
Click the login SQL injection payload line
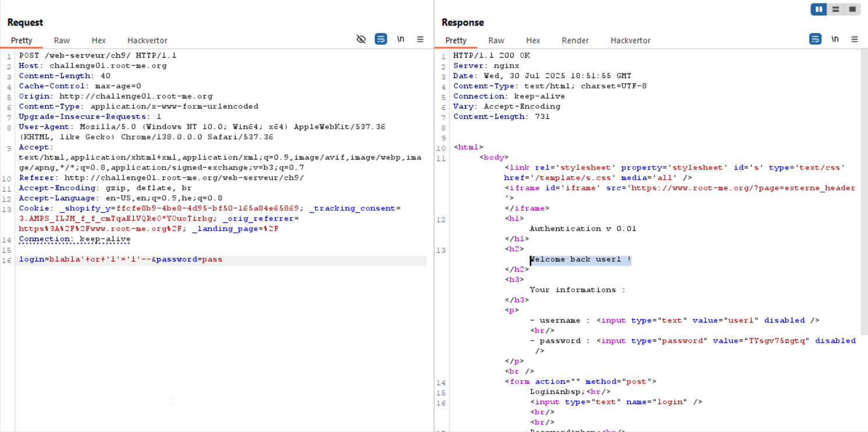coord(120,259)
